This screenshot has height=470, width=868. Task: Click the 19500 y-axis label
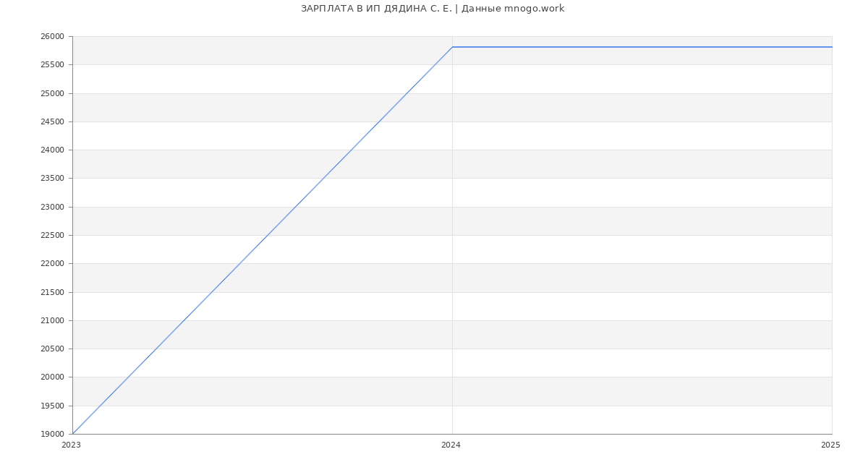click(52, 406)
